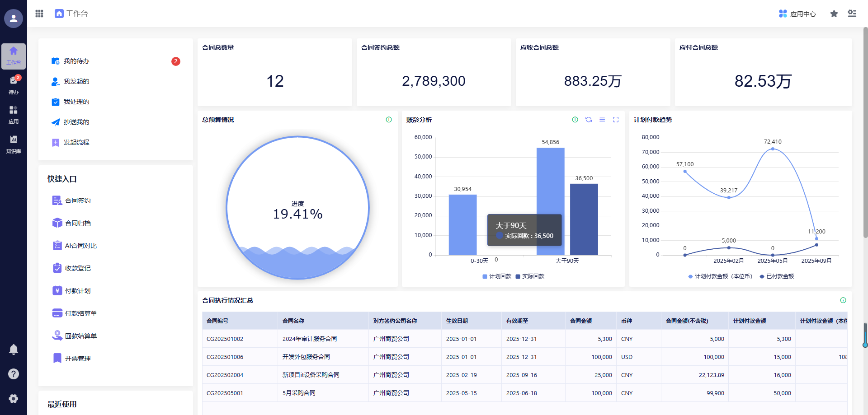Toggle 已付款金额 legend series
The image size is (868, 415).
[x=777, y=276]
